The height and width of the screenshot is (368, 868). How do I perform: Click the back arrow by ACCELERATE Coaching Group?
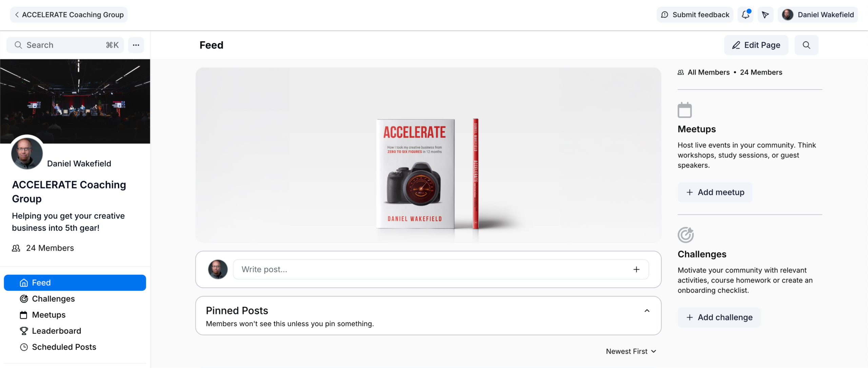[x=17, y=15]
